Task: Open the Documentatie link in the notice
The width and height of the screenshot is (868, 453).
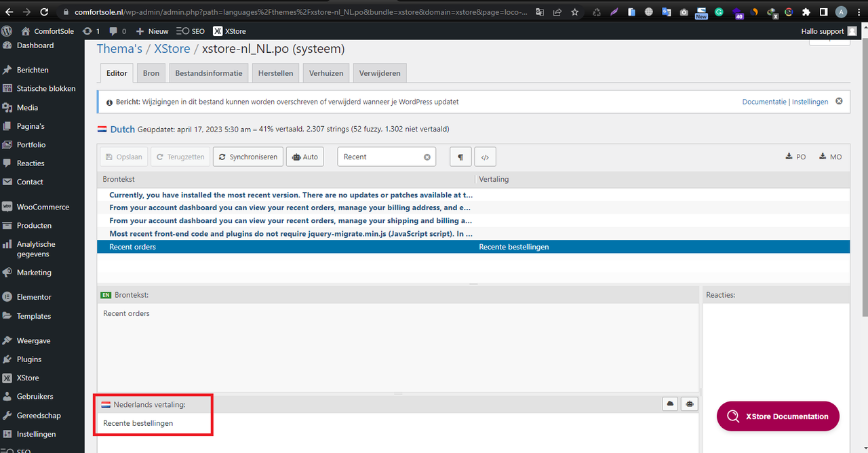Action: click(764, 102)
